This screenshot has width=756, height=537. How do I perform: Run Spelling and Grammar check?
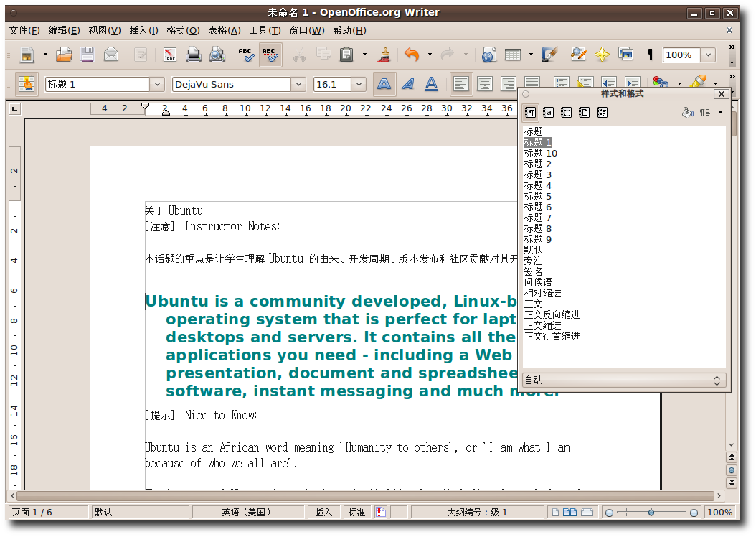tap(246, 55)
